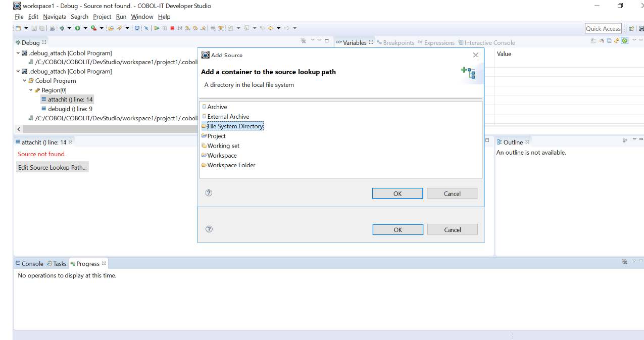The image size is (644, 340).
Task: Open the Debug launch dropdown arrow
Action: tap(69, 28)
